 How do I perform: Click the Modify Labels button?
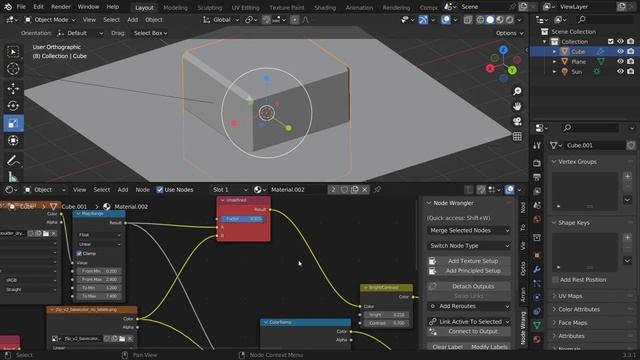click(x=490, y=347)
